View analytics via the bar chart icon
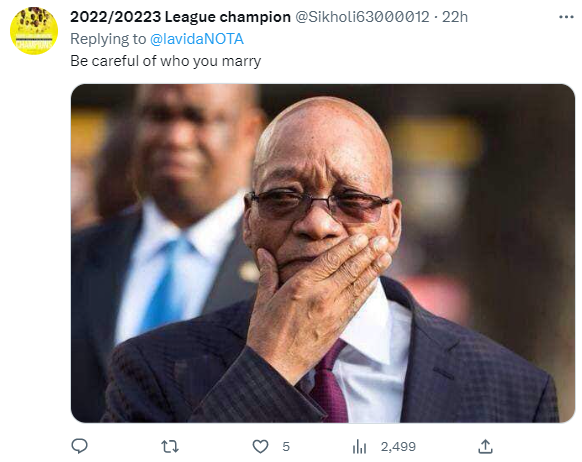Viewport: 582px width, 462px height. [x=359, y=446]
